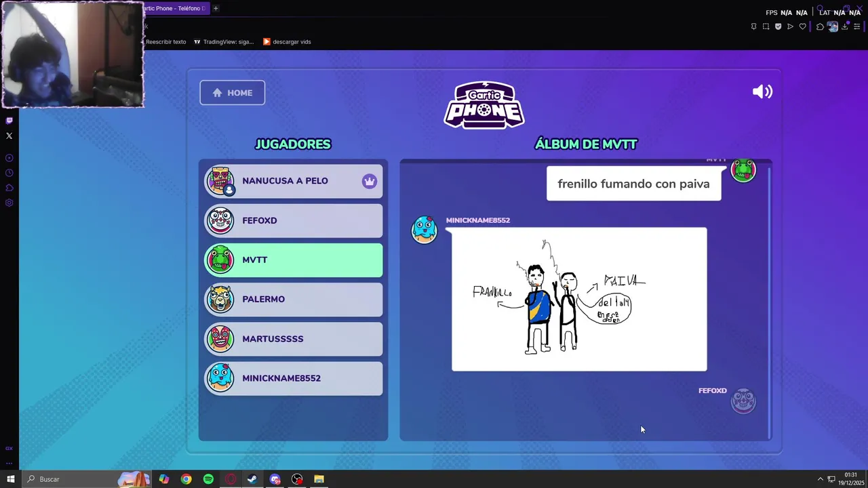This screenshot has height=488, width=868.
Task: Open Copilot from the taskbar
Action: tap(164, 479)
